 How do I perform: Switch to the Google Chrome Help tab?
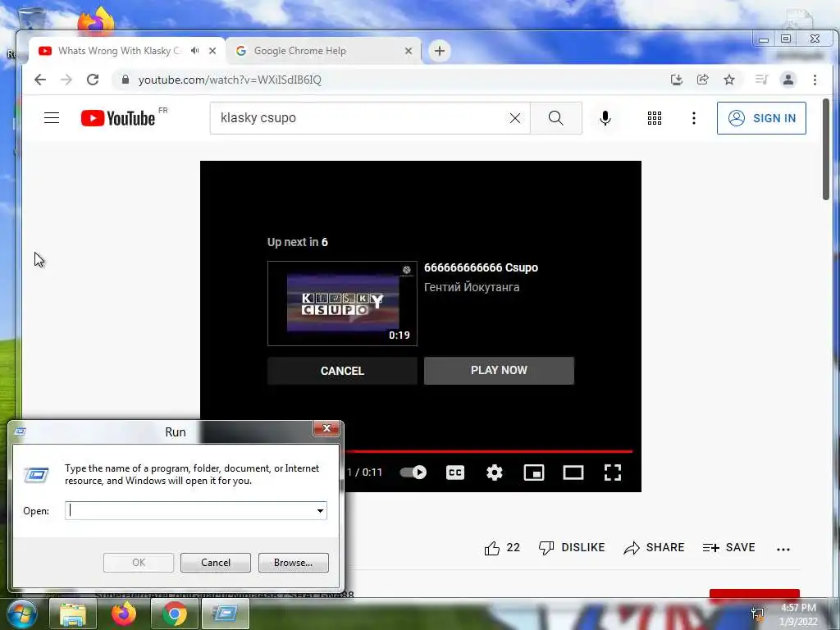tap(323, 51)
